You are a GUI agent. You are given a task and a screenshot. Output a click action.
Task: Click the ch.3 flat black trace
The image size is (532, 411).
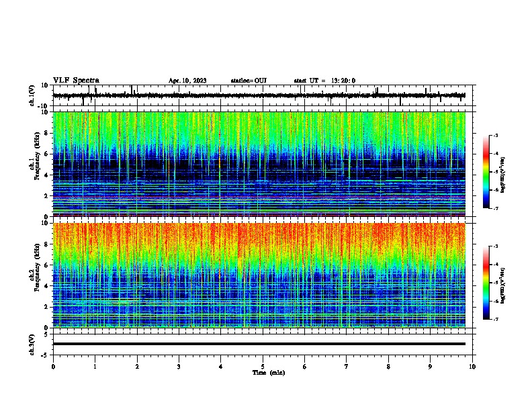[259, 344]
